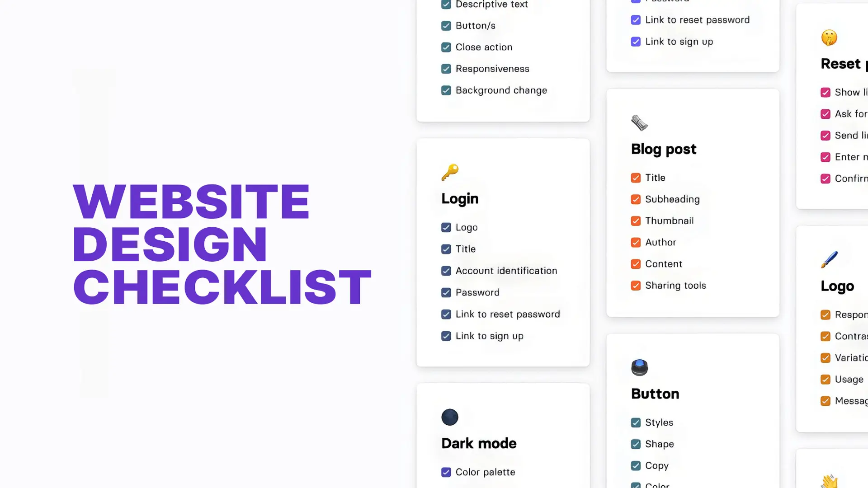Click the Link to reset password in Login
The height and width of the screenshot is (488, 868).
pyautogui.click(x=507, y=314)
